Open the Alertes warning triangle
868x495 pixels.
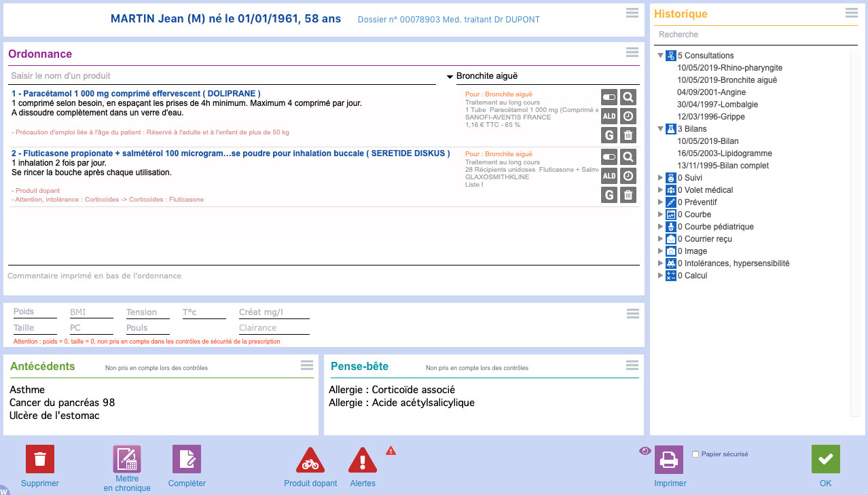point(362,460)
